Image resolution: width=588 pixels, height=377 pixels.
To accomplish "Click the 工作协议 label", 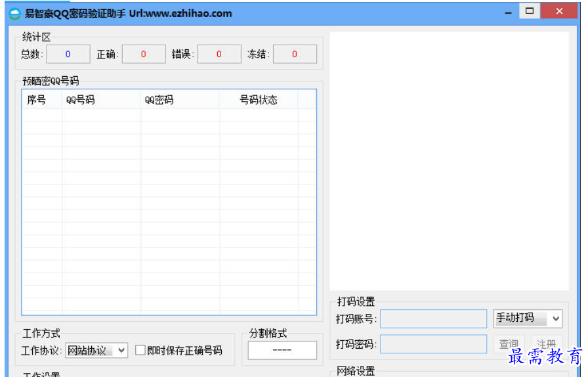I will point(41,350).
